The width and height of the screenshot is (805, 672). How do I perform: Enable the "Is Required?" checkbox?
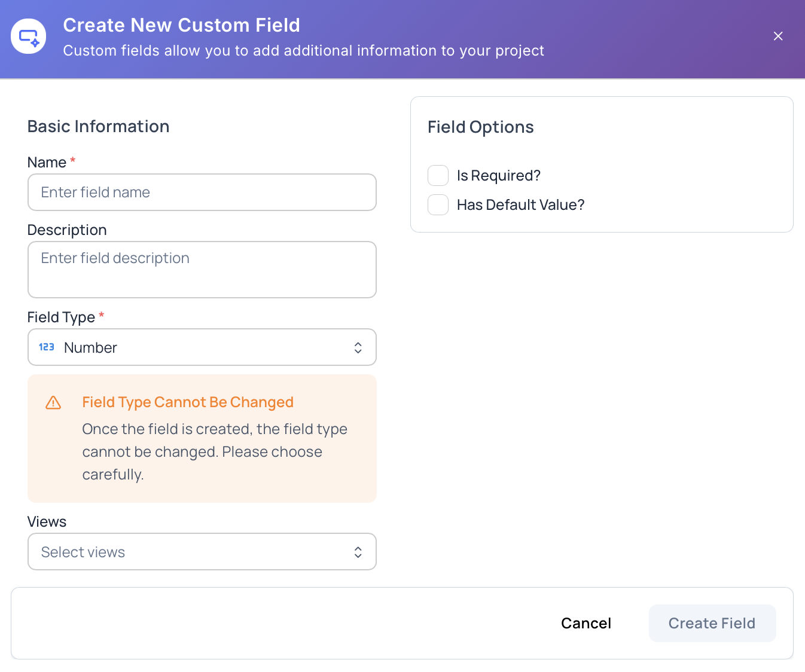click(438, 175)
